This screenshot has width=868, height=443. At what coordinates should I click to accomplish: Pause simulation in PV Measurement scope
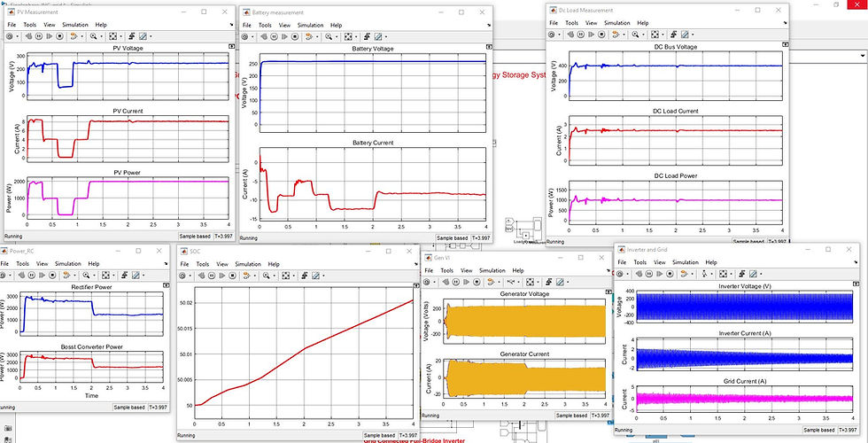pyautogui.click(x=39, y=36)
